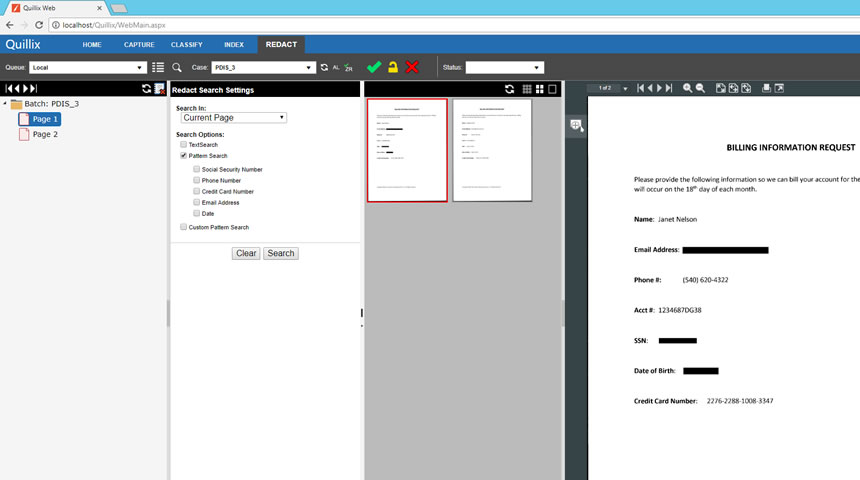The height and width of the screenshot is (480, 860).
Task: Print the document from viewer toolbar
Action: point(766,88)
